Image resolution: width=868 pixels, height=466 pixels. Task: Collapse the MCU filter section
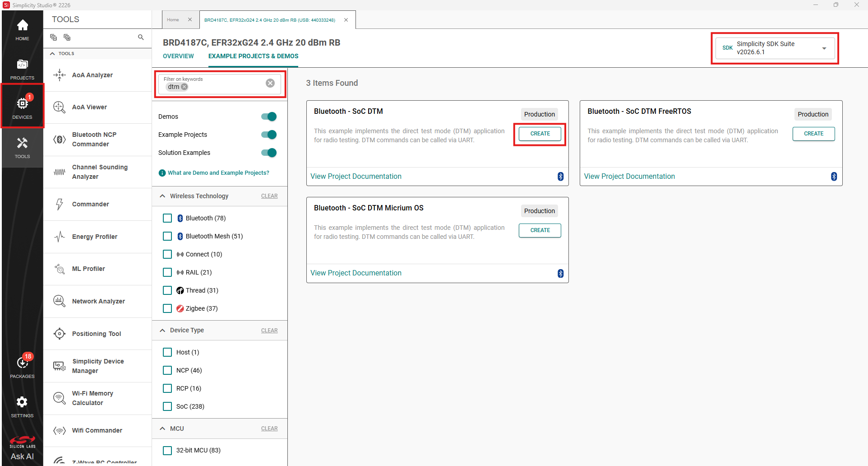[x=162, y=429]
